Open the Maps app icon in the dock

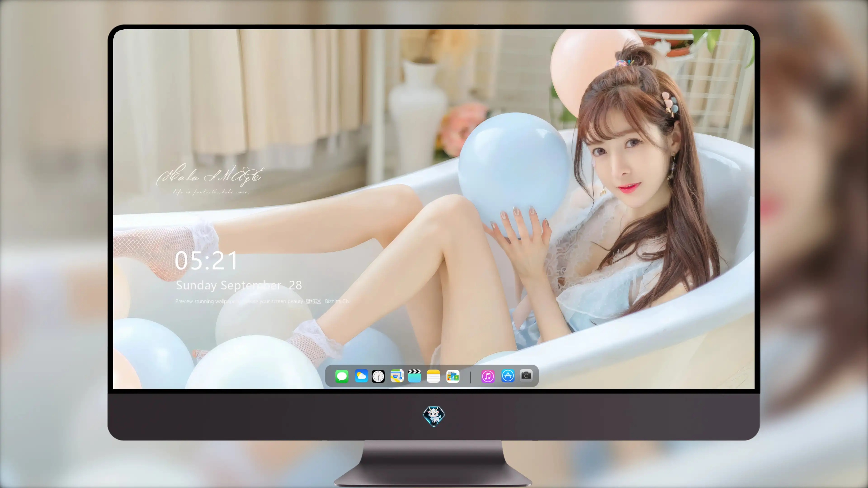tap(397, 376)
